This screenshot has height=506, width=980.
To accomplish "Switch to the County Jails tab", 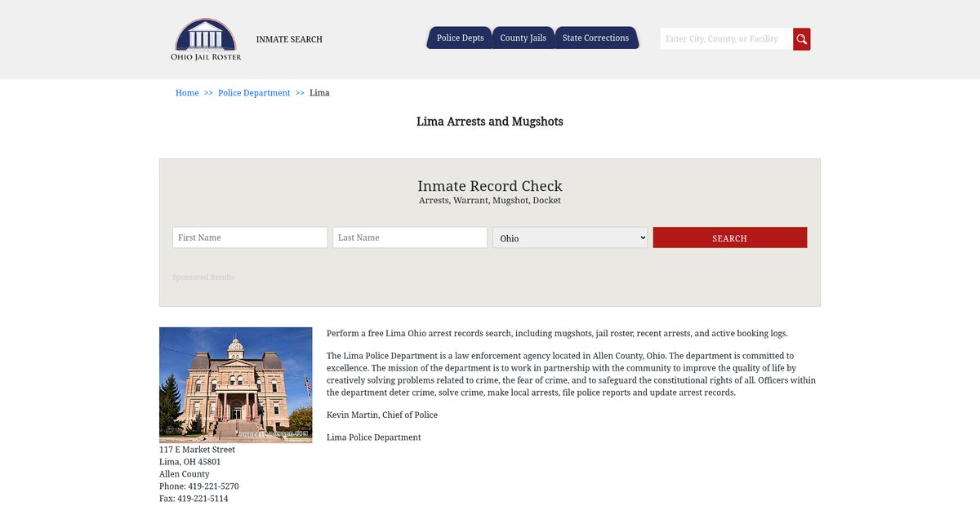I will 523,38.
